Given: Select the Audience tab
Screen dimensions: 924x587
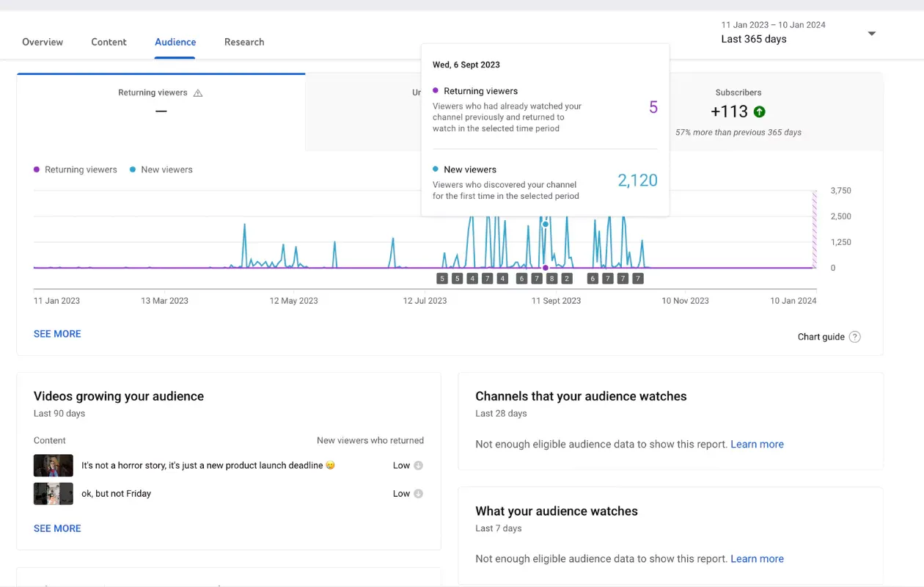Looking at the screenshot, I should 175,42.
